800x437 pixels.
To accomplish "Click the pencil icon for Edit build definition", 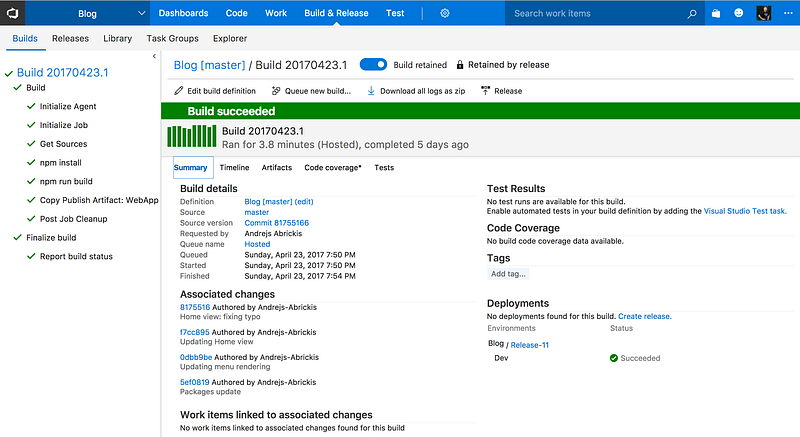I will (179, 91).
